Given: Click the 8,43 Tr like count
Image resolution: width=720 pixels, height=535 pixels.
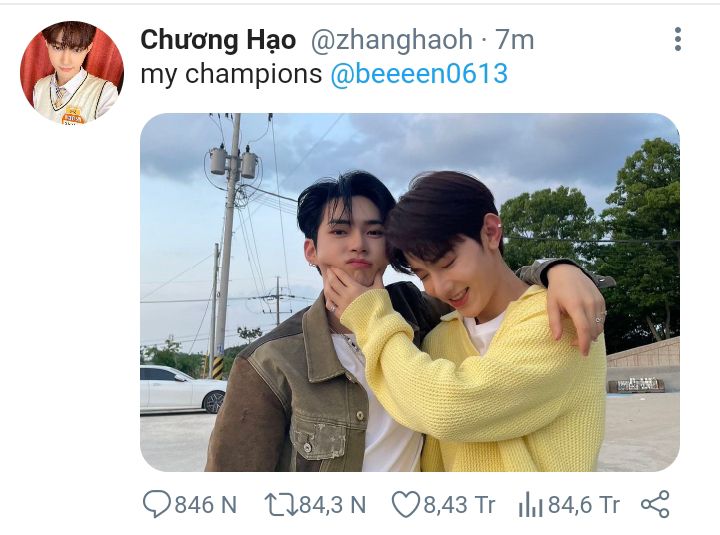Looking at the screenshot, I should (459, 505).
